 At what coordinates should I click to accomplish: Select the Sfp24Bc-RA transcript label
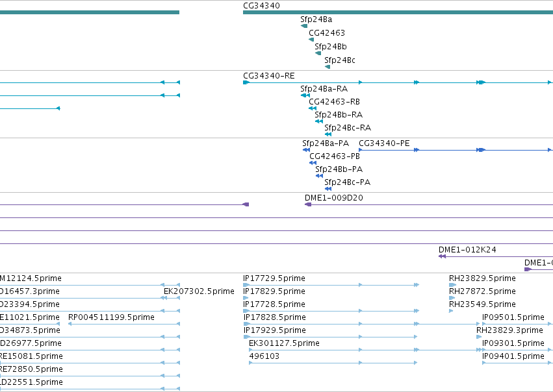click(348, 129)
